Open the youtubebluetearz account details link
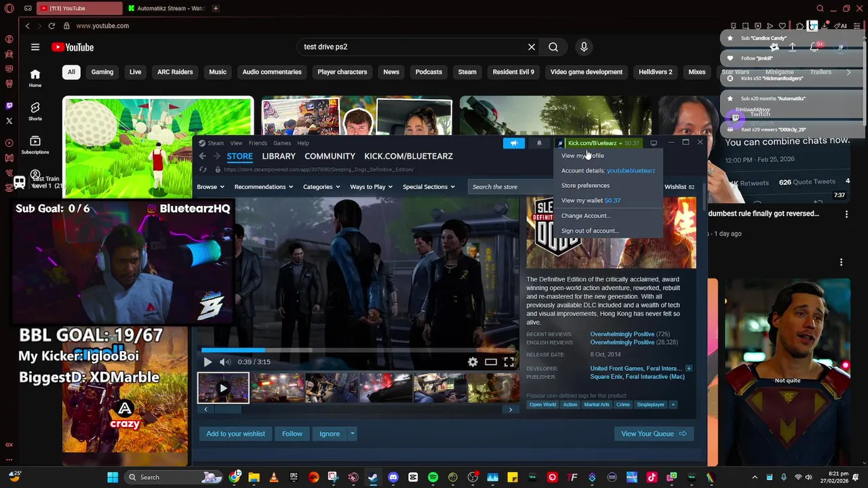Screen dimensions: 868x488 click(x=631, y=171)
